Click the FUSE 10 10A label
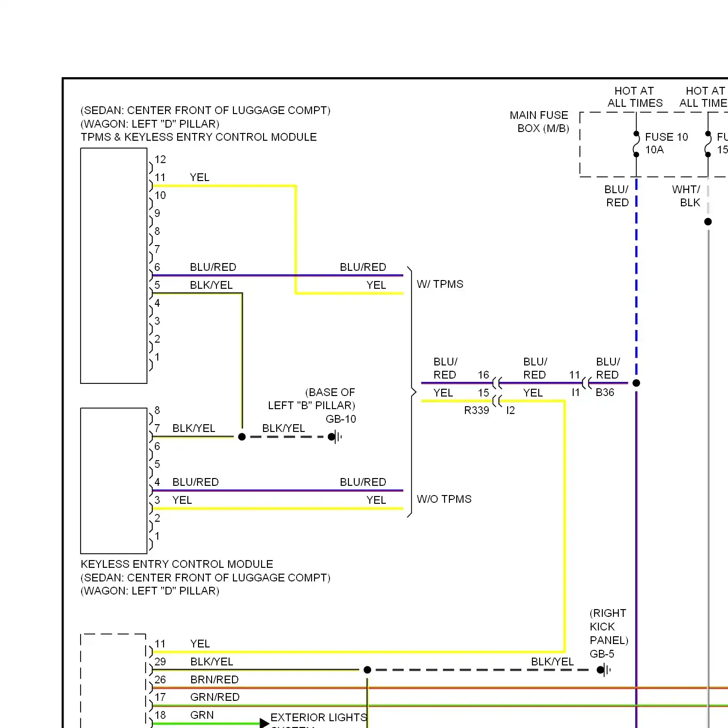728x728 pixels. 666,143
